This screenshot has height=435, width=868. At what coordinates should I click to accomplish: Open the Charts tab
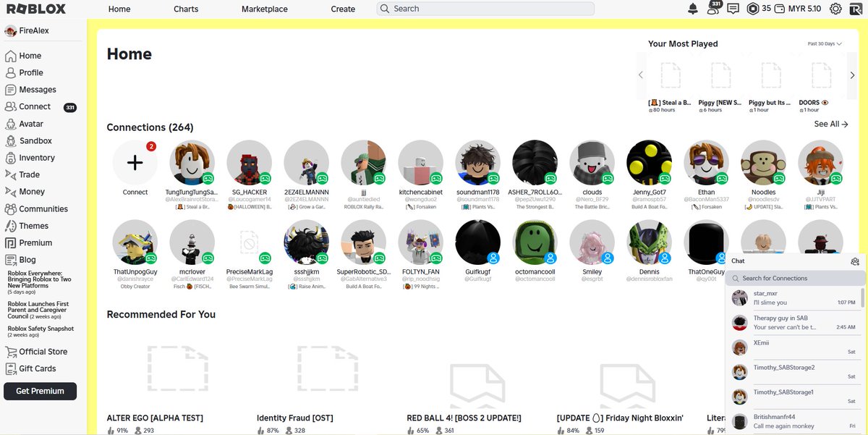[186, 9]
